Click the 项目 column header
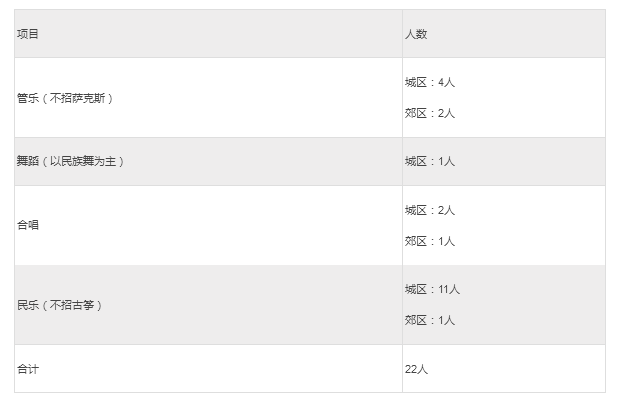617x401 pixels. (208, 34)
